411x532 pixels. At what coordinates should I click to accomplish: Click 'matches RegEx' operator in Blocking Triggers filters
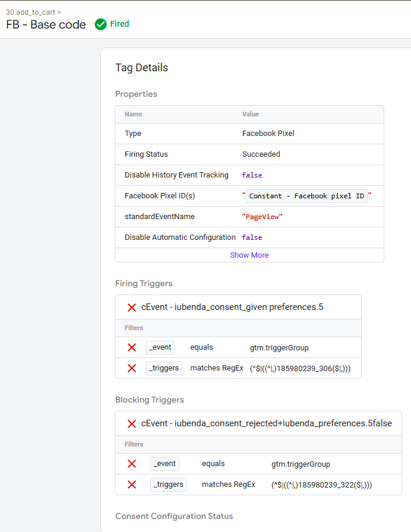click(229, 484)
